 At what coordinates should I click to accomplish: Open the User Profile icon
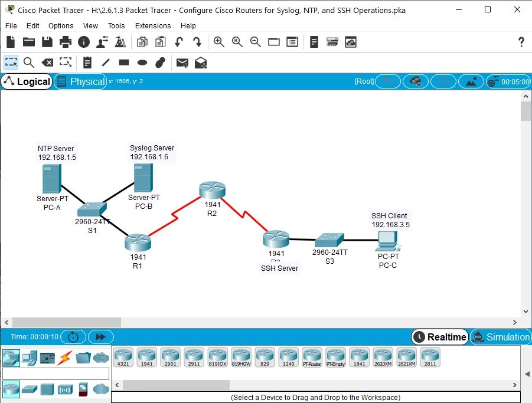pyautogui.click(x=102, y=42)
